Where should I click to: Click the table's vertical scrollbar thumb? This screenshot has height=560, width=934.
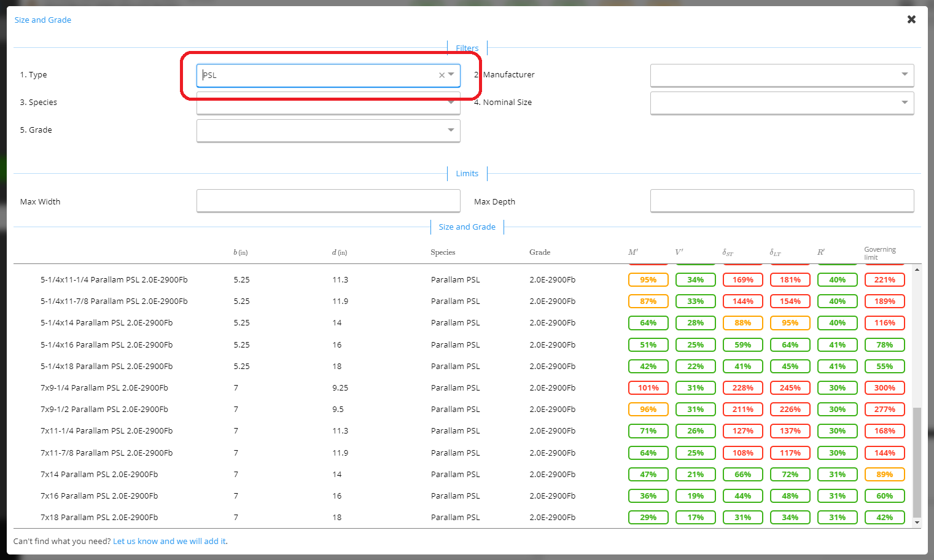(x=917, y=462)
